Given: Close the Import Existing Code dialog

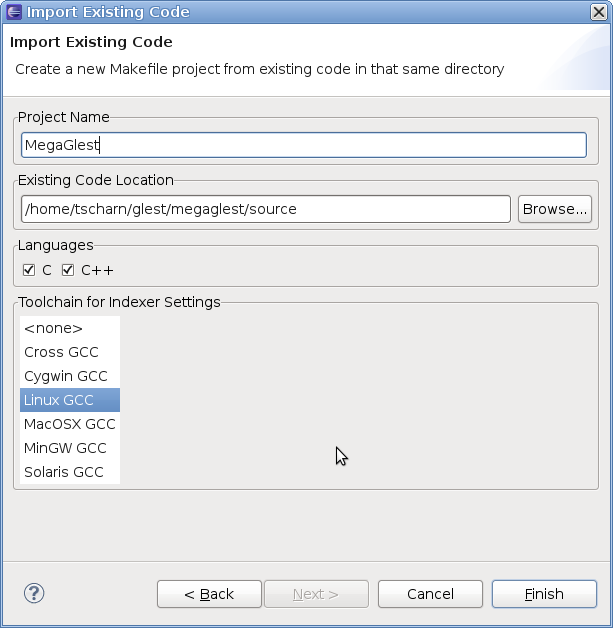Looking at the screenshot, I should (x=599, y=12).
